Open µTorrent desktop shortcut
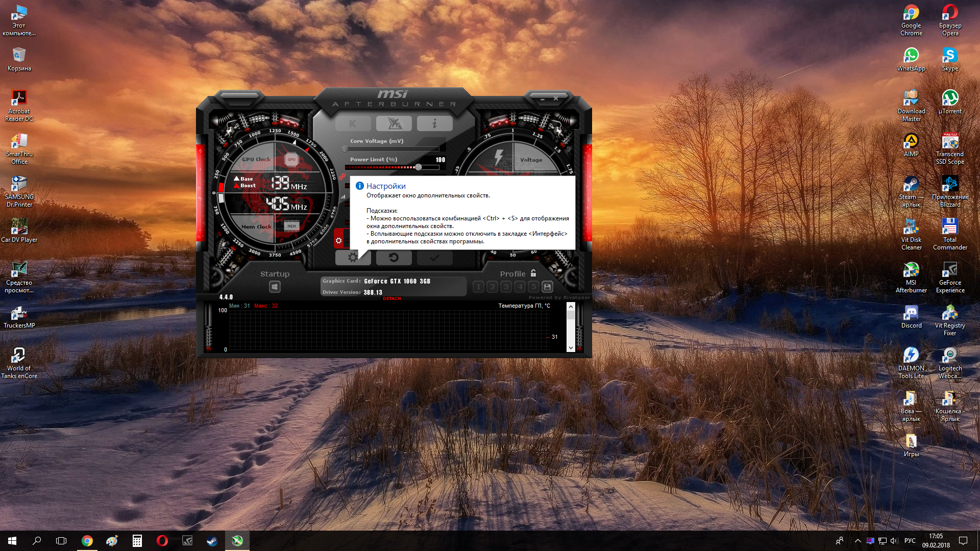The width and height of the screenshot is (980, 551). 950,102
